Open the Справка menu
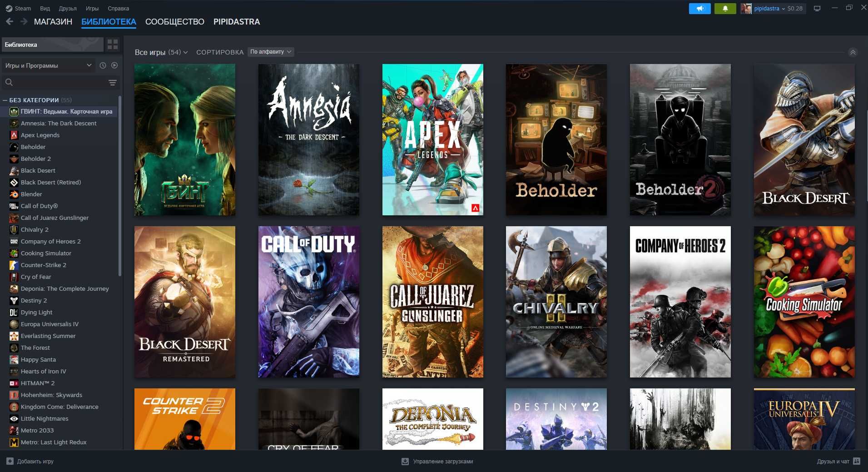 119,8
